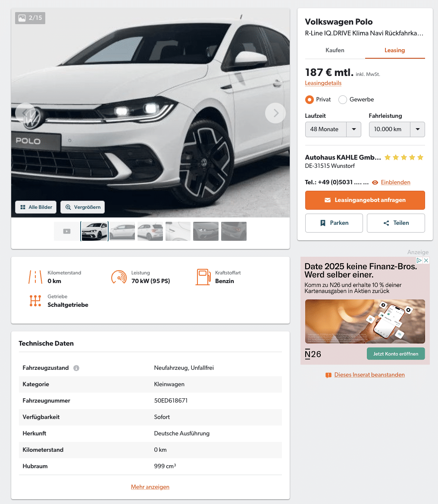Viewport: 438px width, 504px height.
Task: Open the Laufzeit 48 Monate dropdown
Action: click(333, 129)
